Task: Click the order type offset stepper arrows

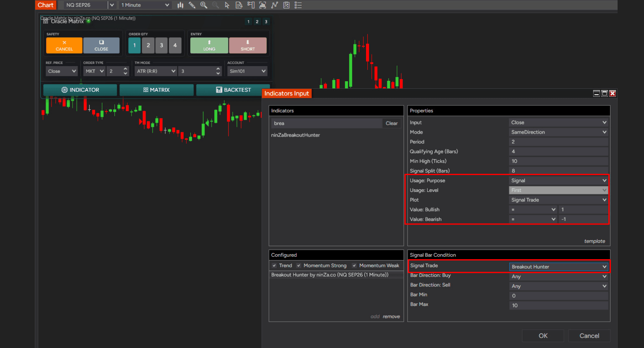Action: (x=126, y=71)
